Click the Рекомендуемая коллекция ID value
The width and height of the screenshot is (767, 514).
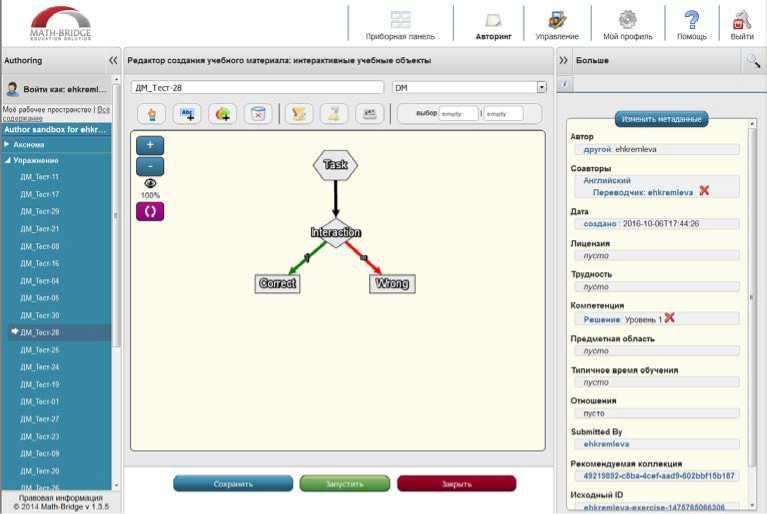click(658, 475)
